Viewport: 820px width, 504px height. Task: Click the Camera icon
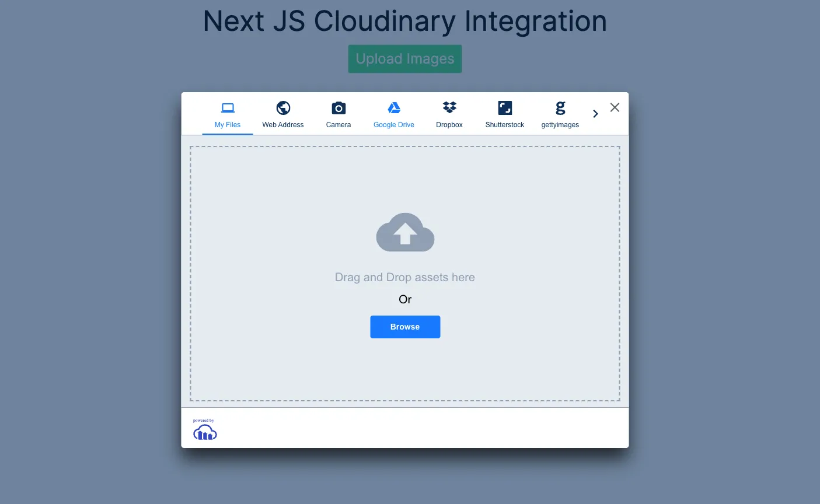(339, 108)
